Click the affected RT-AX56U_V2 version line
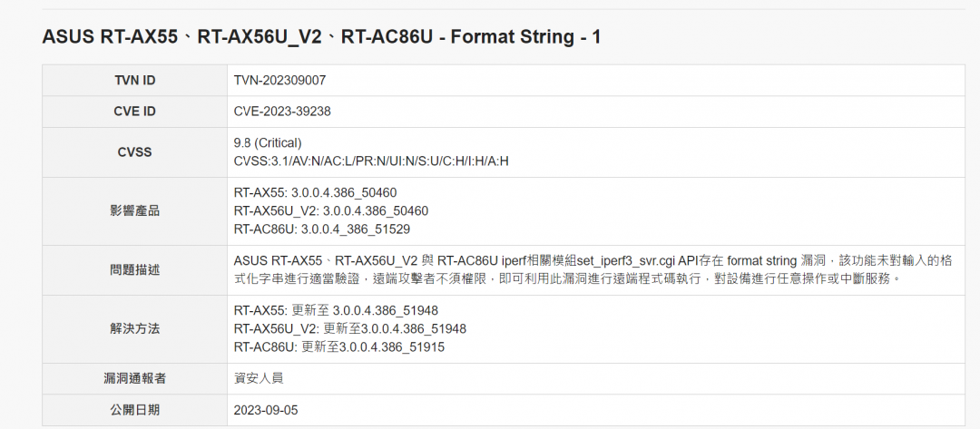The height and width of the screenshot is (429, 980). point(330,210)
